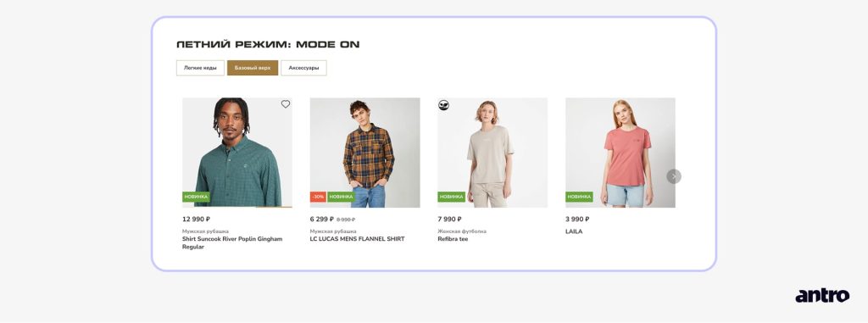Open Shirt Suncook River Poplin Gingham link
The width and height of the screenshot is (868, 323).
point(232,243)
